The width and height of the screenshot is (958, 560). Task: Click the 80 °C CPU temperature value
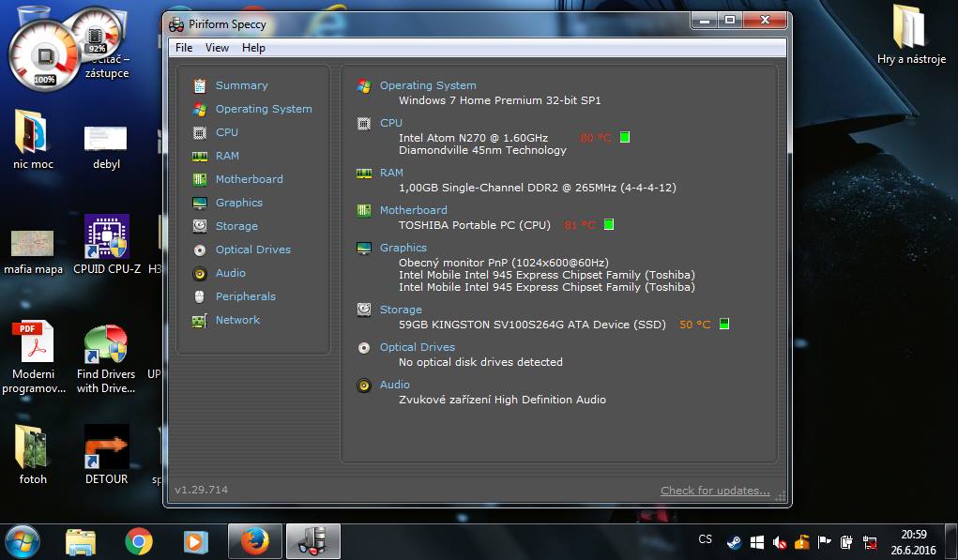coord(596,138)
